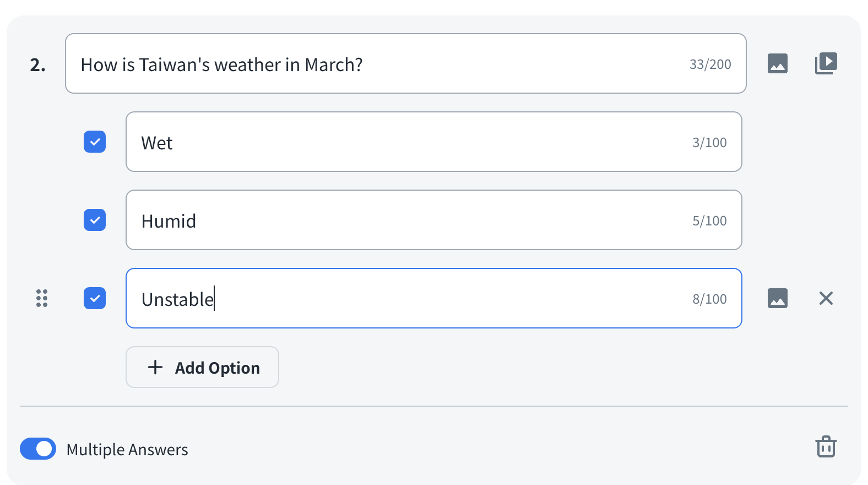Turn off the Multiple Answers switch
This screenshot has width=868, height=485.
(38, 449)
